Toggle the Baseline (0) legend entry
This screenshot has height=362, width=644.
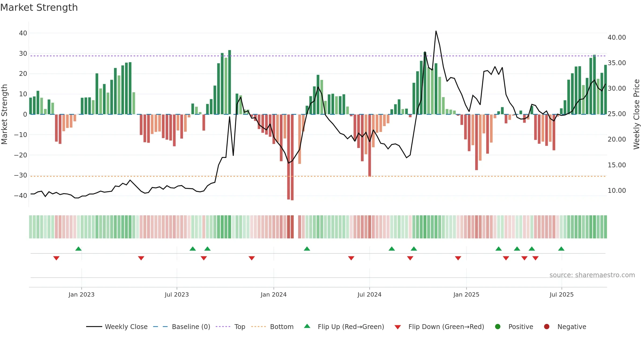(x=182, y=327)
